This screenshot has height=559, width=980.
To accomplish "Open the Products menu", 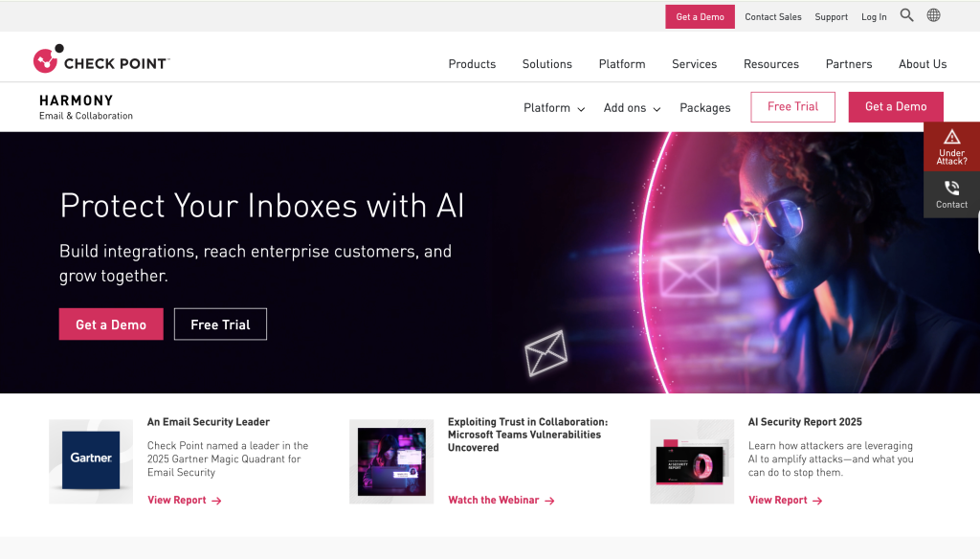I will 472,64.
